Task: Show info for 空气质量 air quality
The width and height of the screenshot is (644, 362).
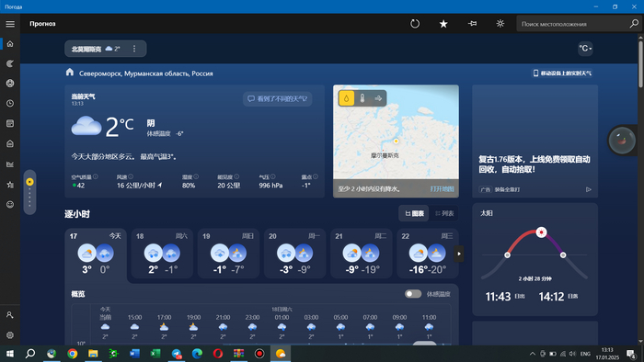Action: coord(96,176)
